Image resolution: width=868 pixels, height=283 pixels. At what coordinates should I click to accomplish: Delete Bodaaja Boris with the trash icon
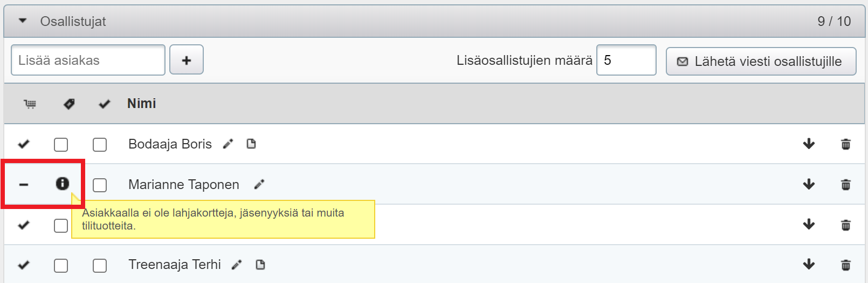[845, 144]
